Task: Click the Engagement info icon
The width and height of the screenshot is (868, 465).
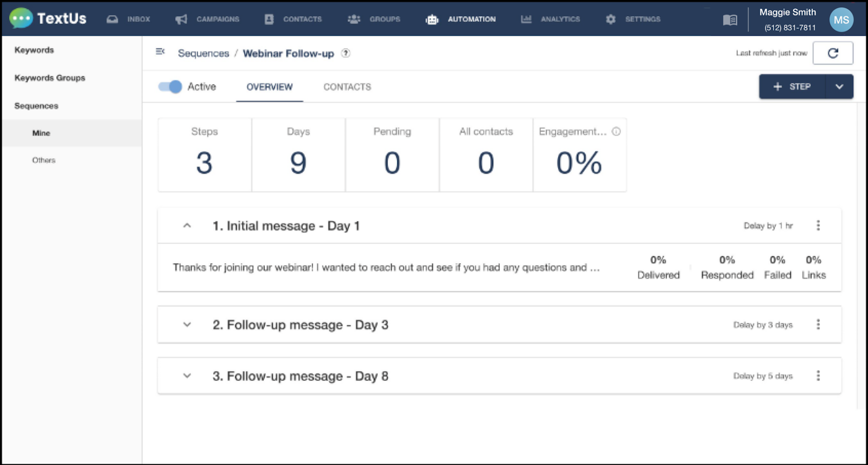Action: coord(616,131)
